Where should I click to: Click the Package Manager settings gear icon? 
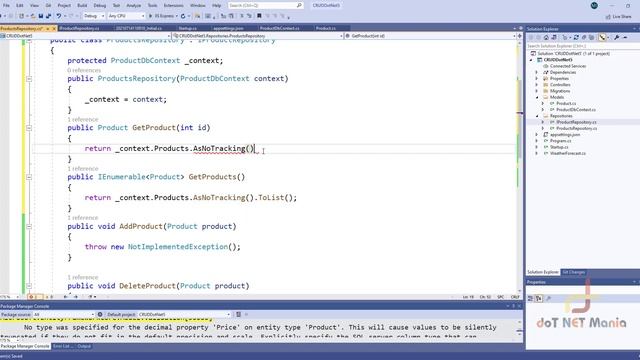click(100, 315)
